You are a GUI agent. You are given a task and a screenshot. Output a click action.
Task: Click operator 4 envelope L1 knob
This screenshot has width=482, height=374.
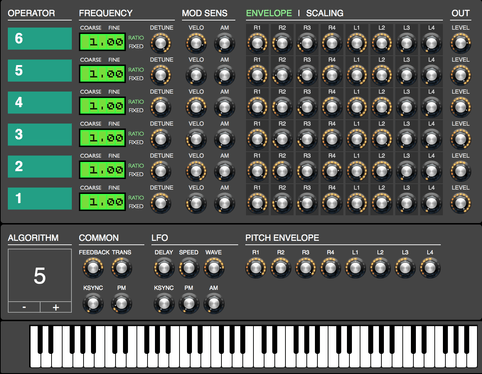click(x=357, y=107)
